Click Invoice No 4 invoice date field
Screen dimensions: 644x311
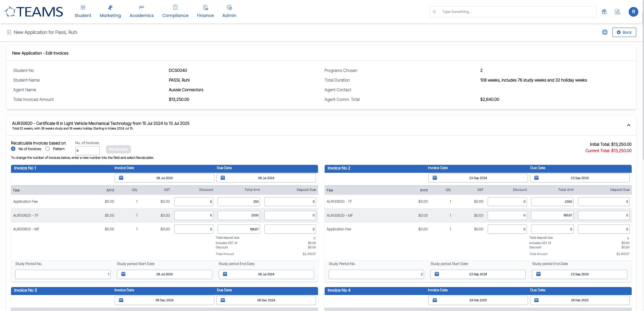(478, 300)
